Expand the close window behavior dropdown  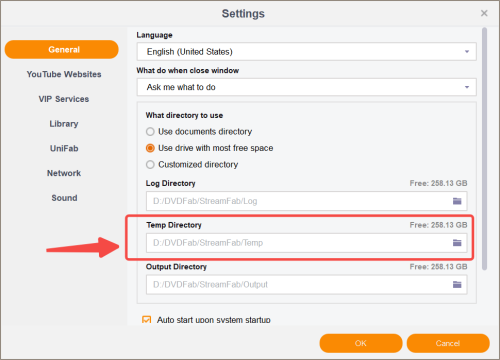pos(306,87)
